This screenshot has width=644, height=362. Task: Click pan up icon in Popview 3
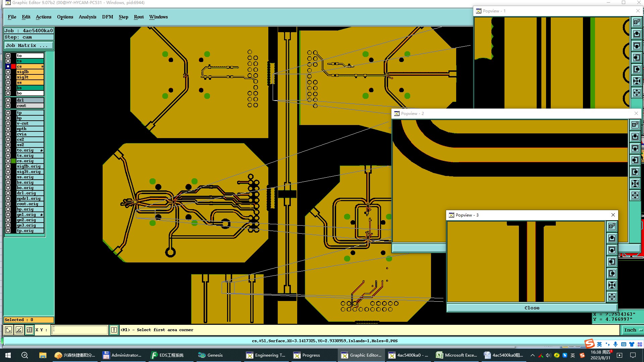[612, 238]
